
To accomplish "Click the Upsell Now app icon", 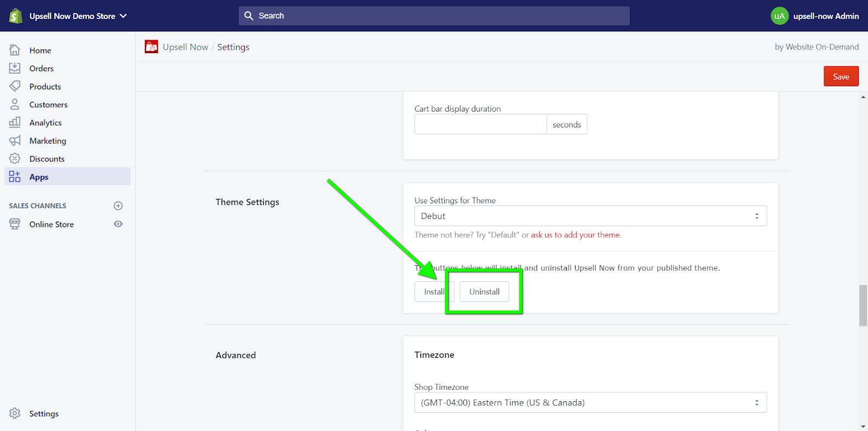I will coord(151,47).
